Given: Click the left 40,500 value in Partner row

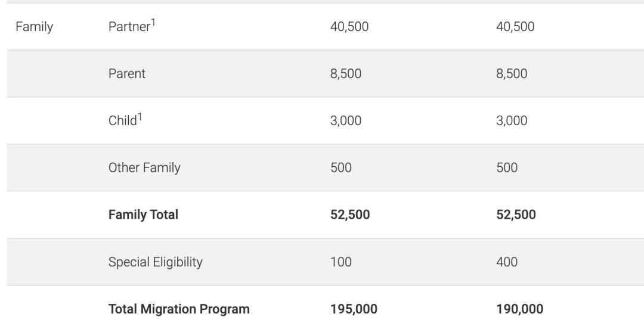Looking at the screenshot, I should tap(349, 27).
